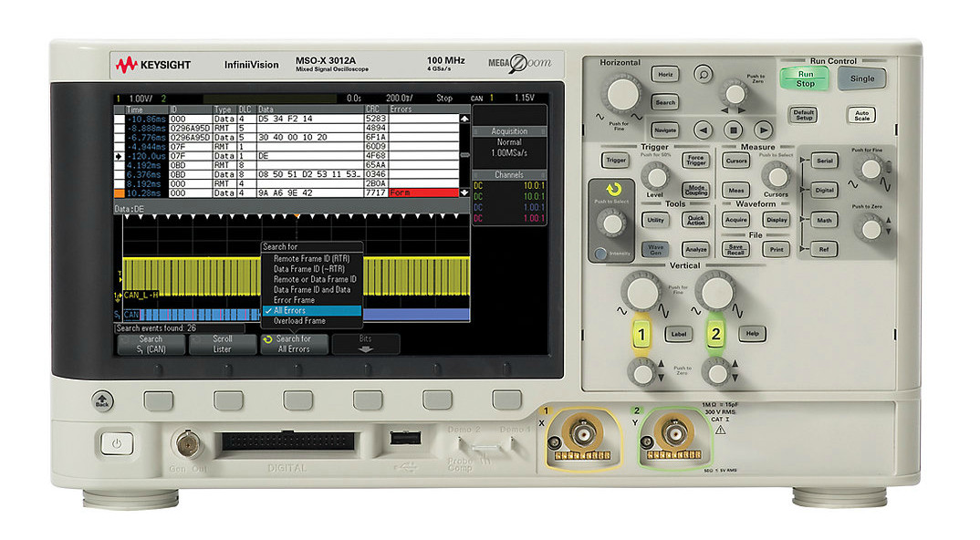This screenshot has height=540, width=980.
Task: Click the Digital connector port
Action: 287,441
